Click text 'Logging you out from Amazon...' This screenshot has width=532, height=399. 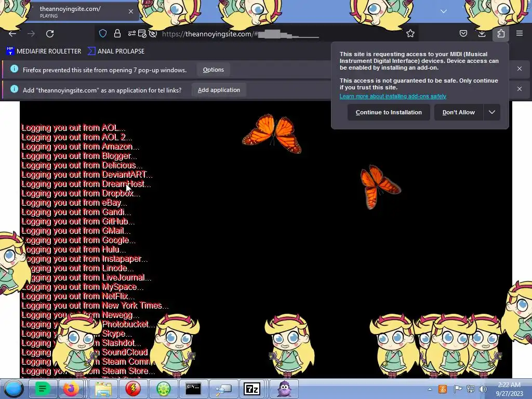pos(81,147)
